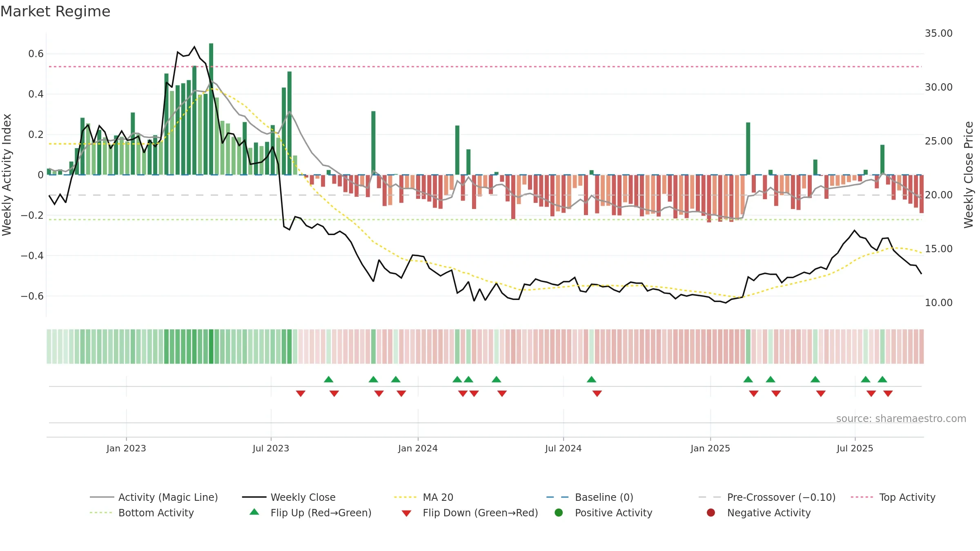Click the Weekly Activity Index axis label
The width and height of the screenshot is (980, 551).
click(7, 175)
